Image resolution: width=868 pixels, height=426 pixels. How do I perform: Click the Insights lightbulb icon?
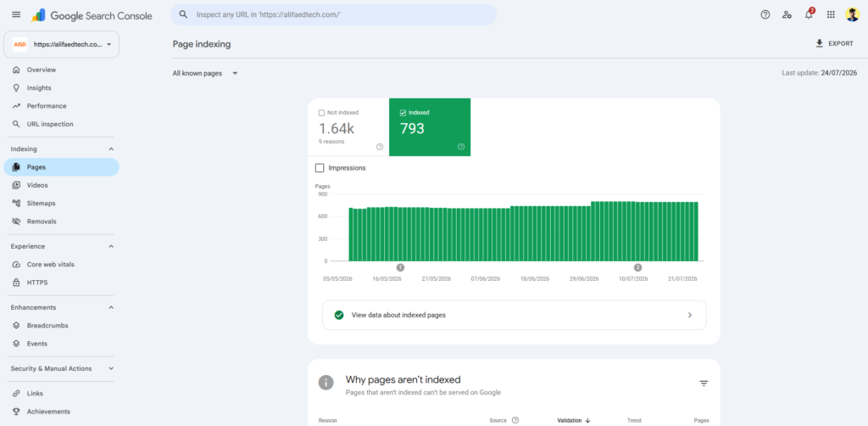16,88
